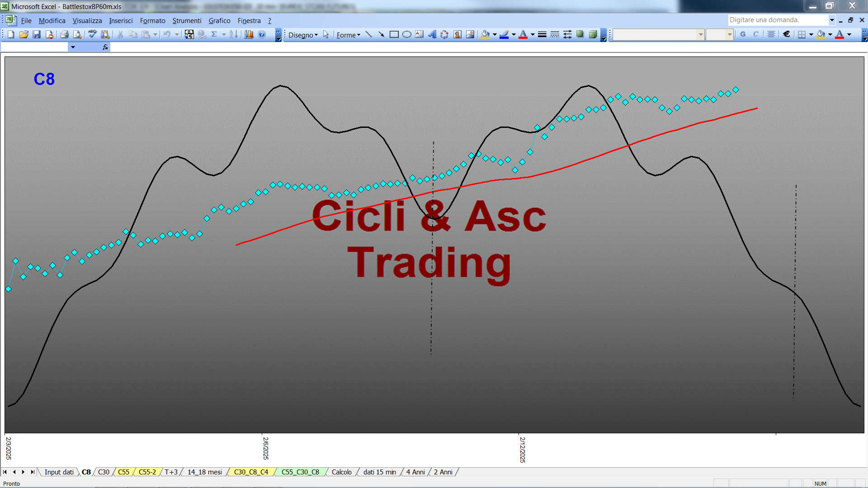Insert WordArt from the drawing toolbar
This screenshot has width=868, height=488.
click(x=432, y=34)
